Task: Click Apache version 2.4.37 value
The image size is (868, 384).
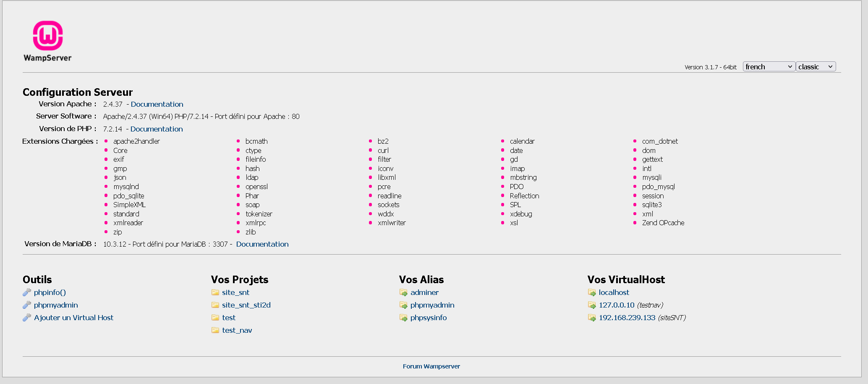Action: click(x=113, y=104)
